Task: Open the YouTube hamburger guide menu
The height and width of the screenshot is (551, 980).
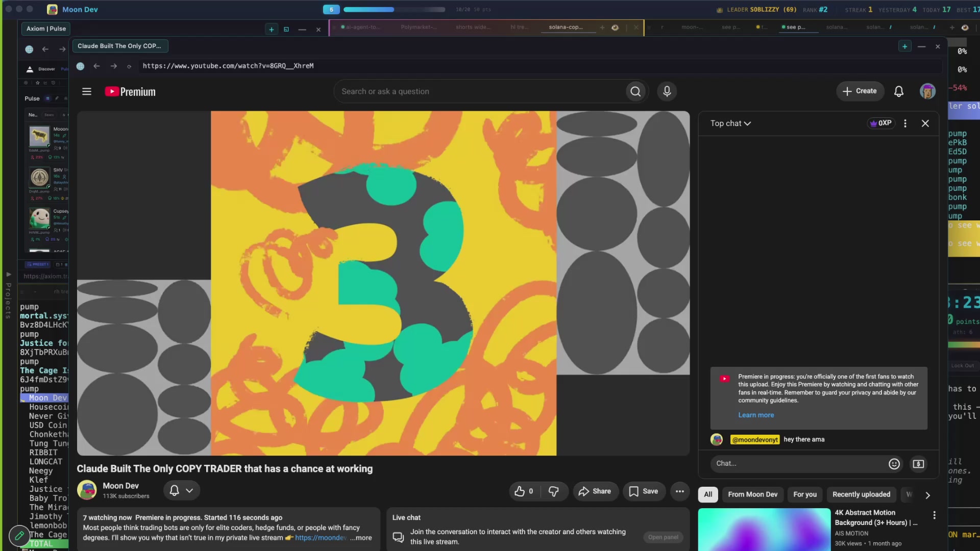Action: click(87, 91)
